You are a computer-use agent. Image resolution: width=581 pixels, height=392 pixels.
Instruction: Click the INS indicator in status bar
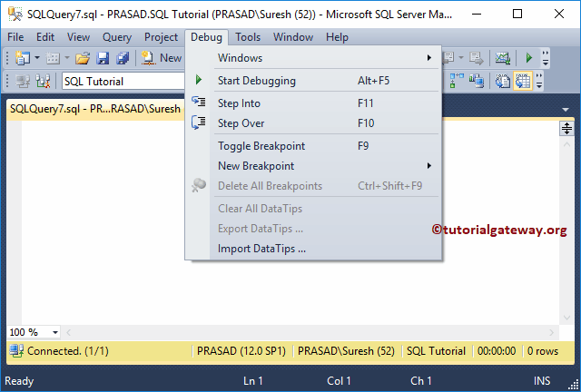[541, 381]
